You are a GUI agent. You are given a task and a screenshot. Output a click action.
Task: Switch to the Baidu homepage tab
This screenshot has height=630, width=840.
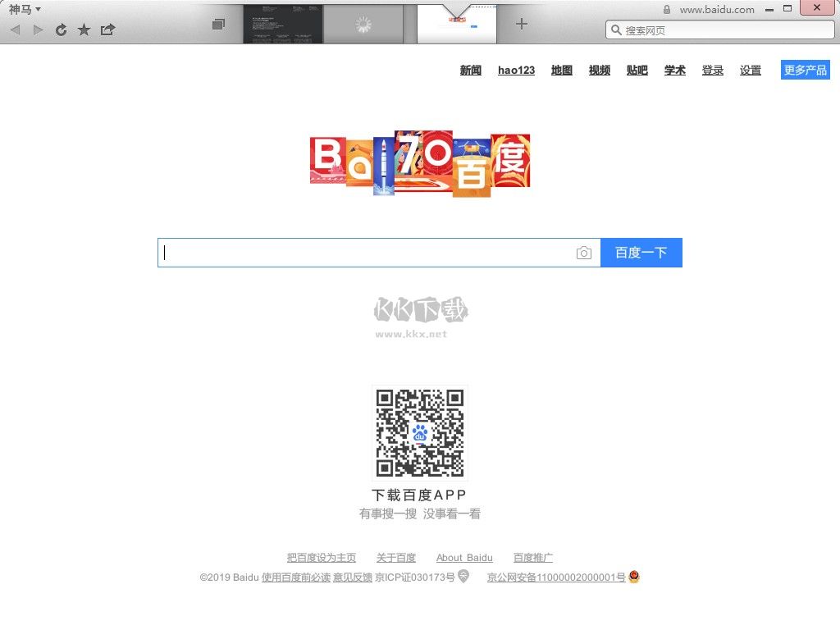[x=457, y=24]
